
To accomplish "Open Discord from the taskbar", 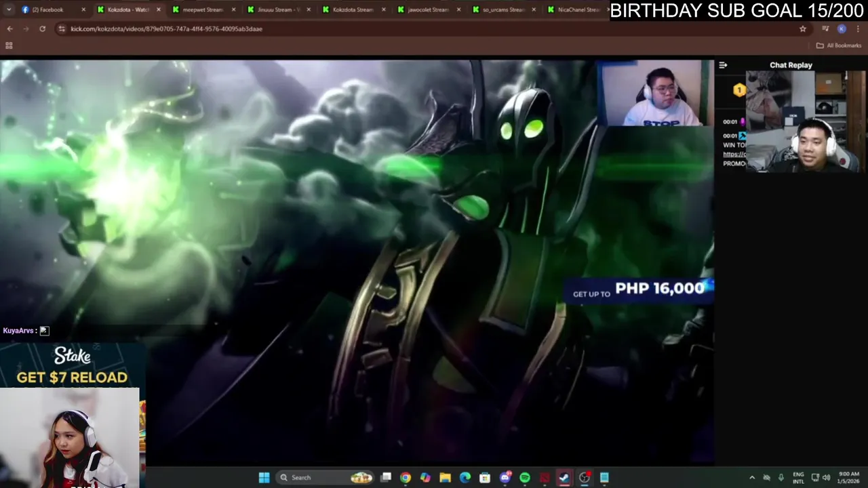I will pos(505,477).
